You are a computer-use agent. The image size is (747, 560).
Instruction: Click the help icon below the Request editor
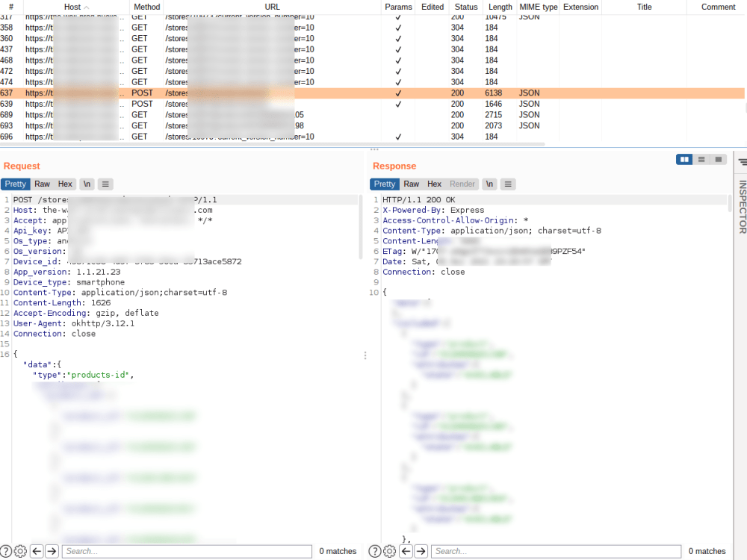point(6,551)
